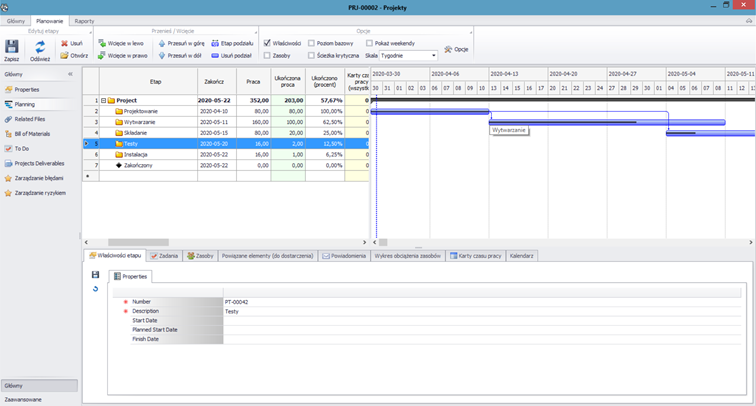Screen dimensions: 756x406
Task: Click the app icon in title bar
Action: tap(4, 7)
